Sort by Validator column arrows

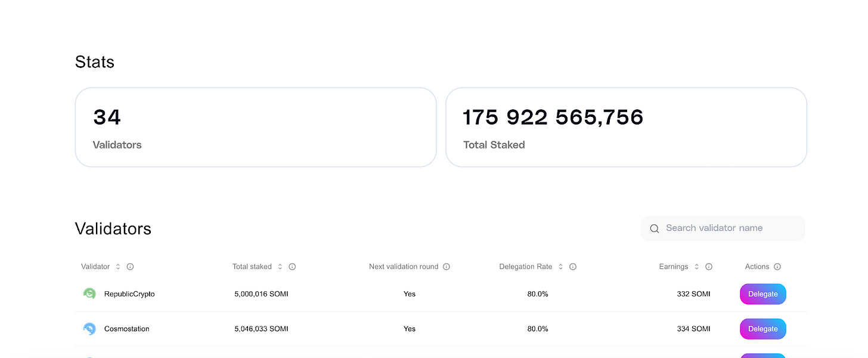pyautogui.click(x=118, y=267)
